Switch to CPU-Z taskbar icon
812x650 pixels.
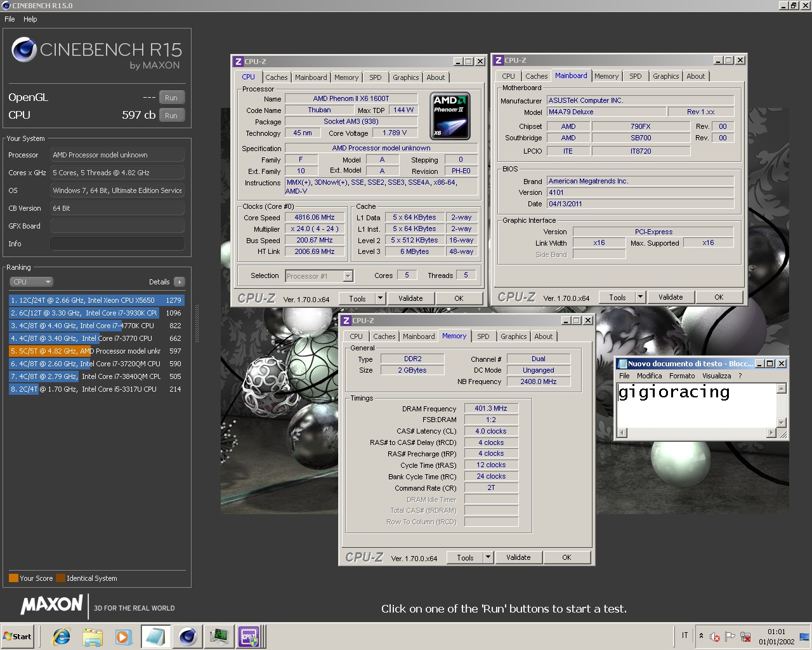pyautogui.click(x=249, y=637)
